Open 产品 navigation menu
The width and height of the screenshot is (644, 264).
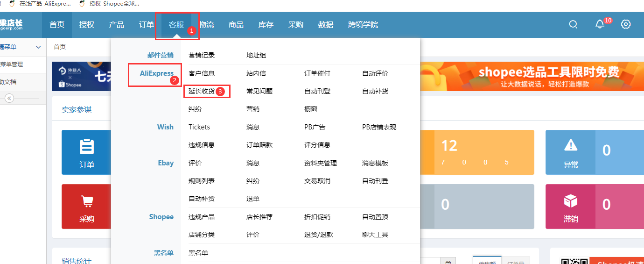117,25
